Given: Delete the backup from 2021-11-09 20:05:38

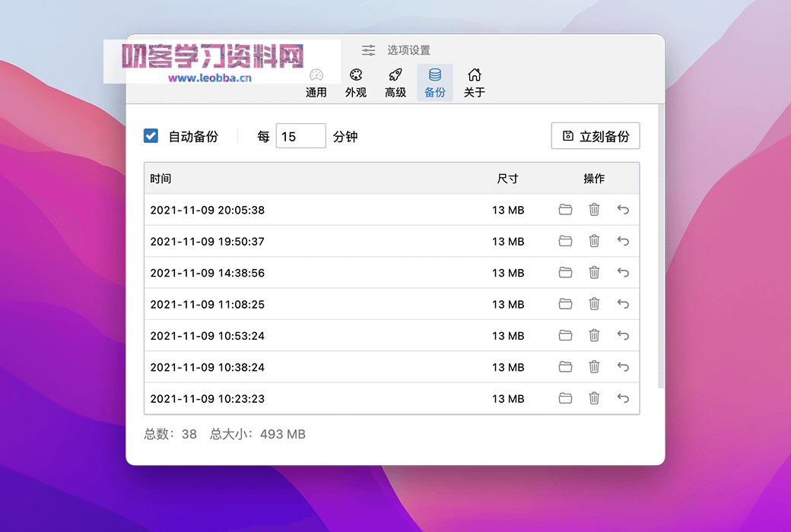Looking at the screenshot, I should 594,210.
